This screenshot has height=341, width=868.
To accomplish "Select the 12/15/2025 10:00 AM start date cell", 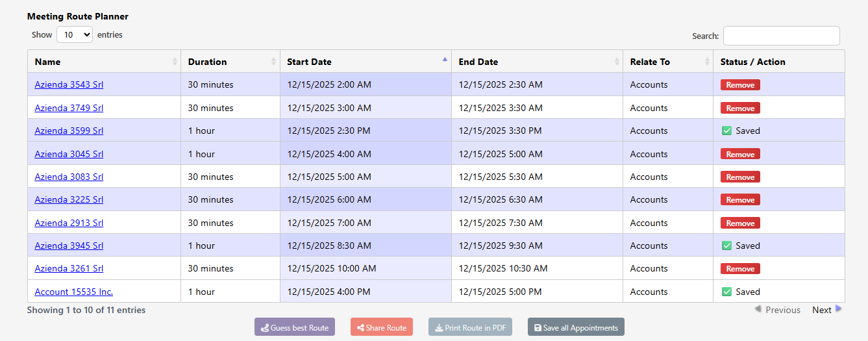I will (x=366, y=268).
